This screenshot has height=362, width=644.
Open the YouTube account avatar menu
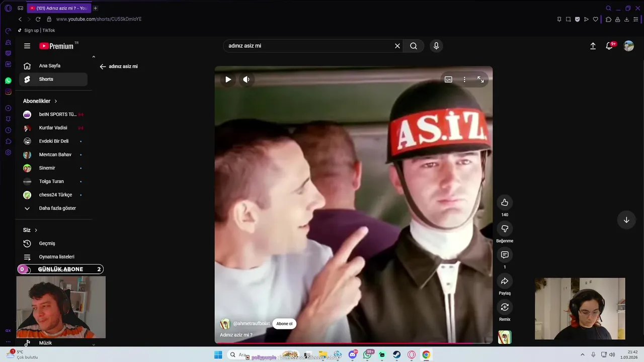tap(629, 46)
